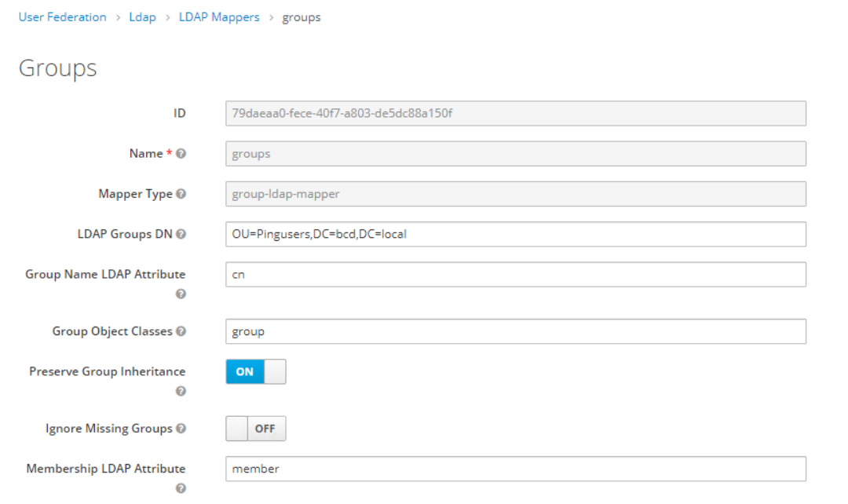Click the LDAP Groups DN input field
Screen dimensions: 848x504
(515, 234)
